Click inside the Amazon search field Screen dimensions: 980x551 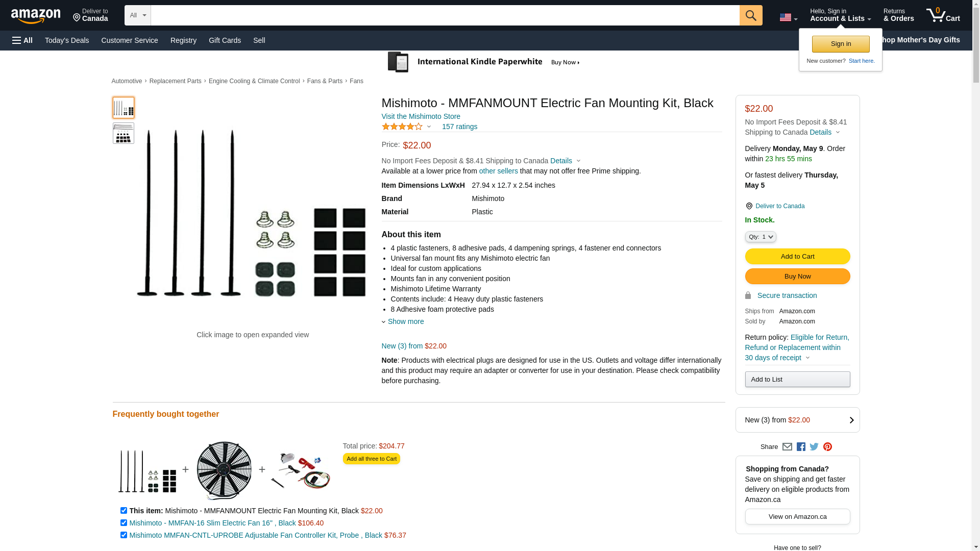pyautogui.click(x=445, y=15)
